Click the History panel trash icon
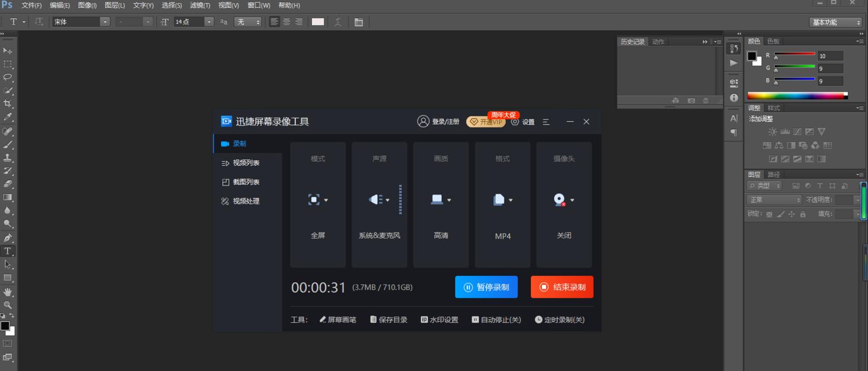The image size is (868, 371). point(705,100)
